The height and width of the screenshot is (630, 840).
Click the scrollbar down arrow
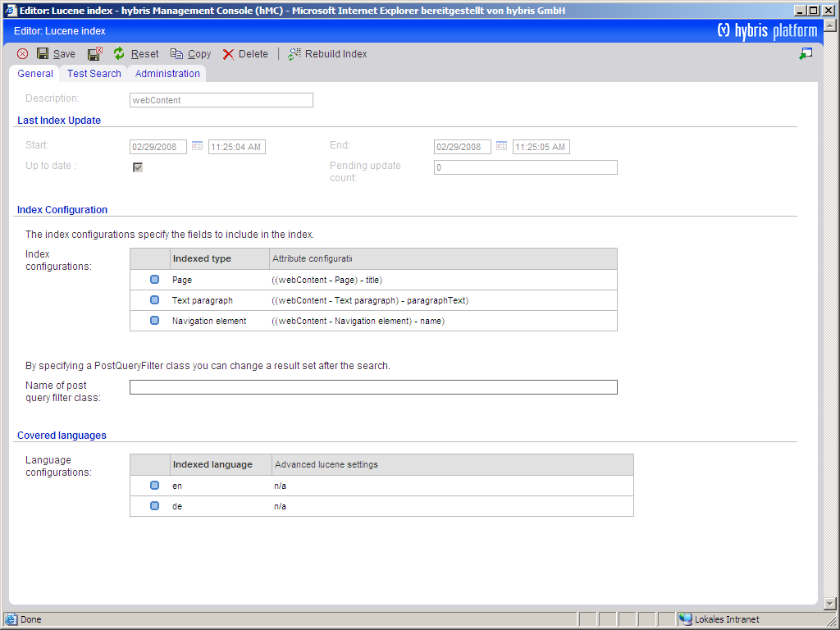click(830, 603)
